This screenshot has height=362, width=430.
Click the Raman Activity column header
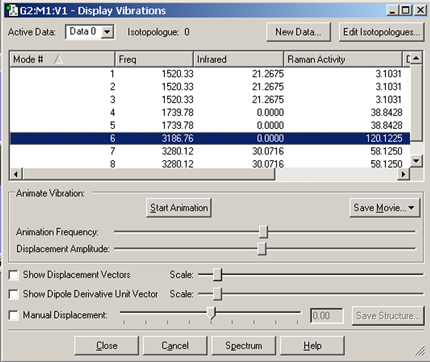(x=343, y=59)
